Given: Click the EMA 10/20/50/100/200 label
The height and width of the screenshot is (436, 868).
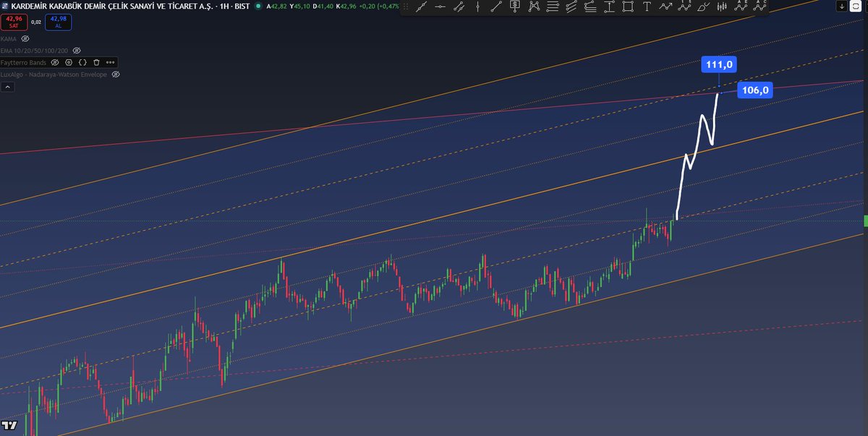Looking at the screenshot, I should pyautogui.click(x=34, y=51).
